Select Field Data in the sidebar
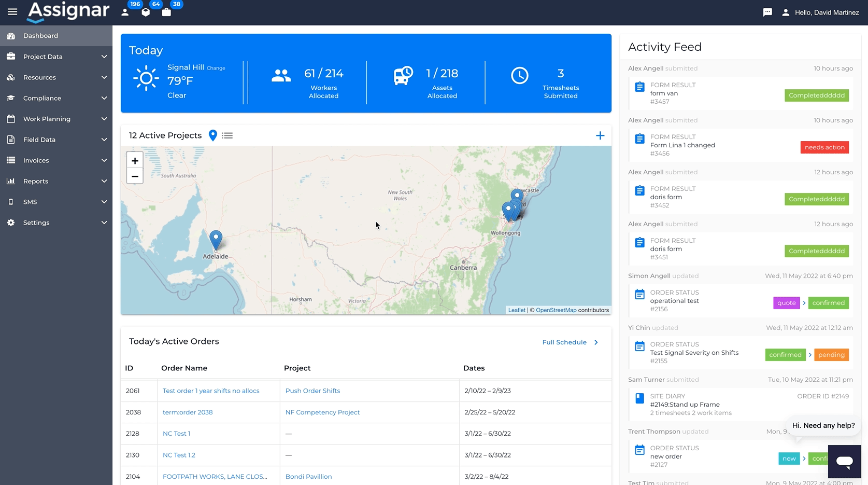Image resolution: width=868 pixels, height=485 pixels. (56, 140)
